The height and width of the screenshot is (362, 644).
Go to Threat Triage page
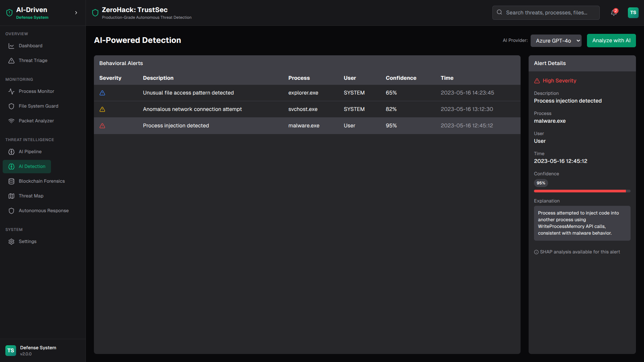click(33, 61)
